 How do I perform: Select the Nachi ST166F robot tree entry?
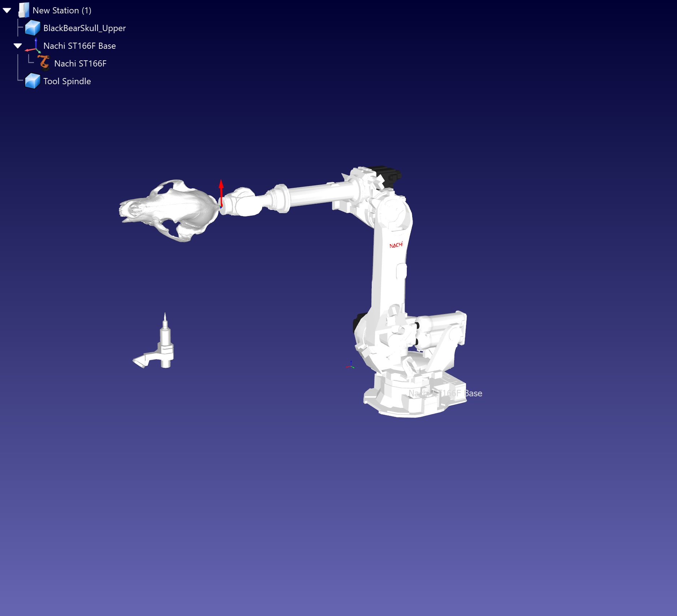click(x=80, y=64)
